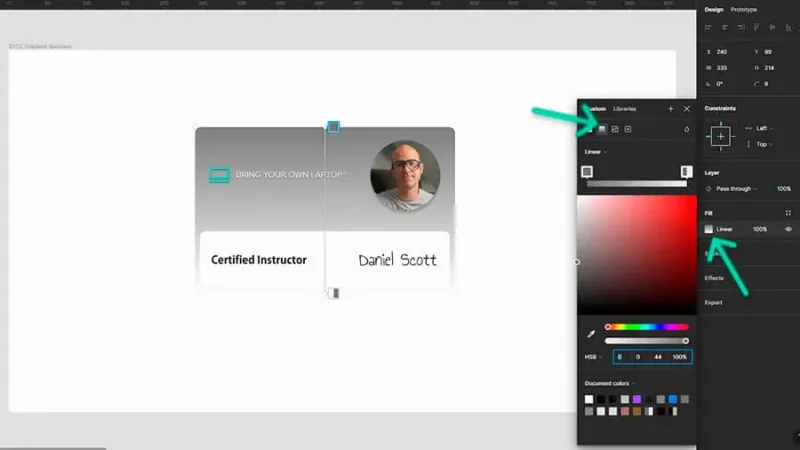Click the blend mode droplet icon
The width and height of the screenshot is (800, 450).
(686, 129)
